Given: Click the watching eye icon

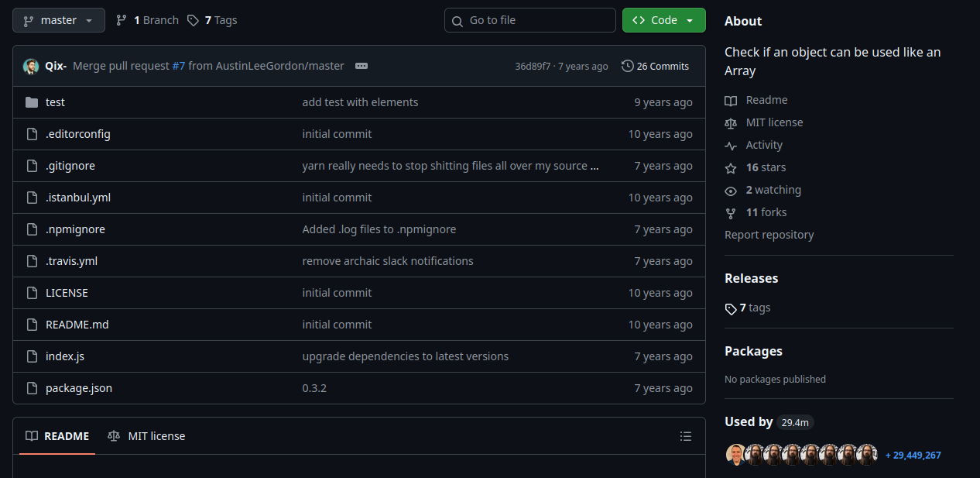Looking at the screenshot, I should point(731,191).
